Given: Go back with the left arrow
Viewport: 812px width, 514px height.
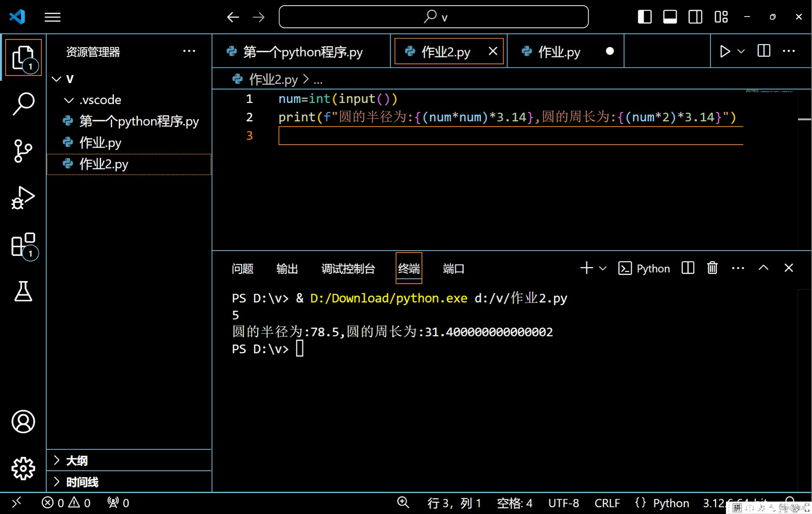Looking at the screenshot, I should coord(233,17).
